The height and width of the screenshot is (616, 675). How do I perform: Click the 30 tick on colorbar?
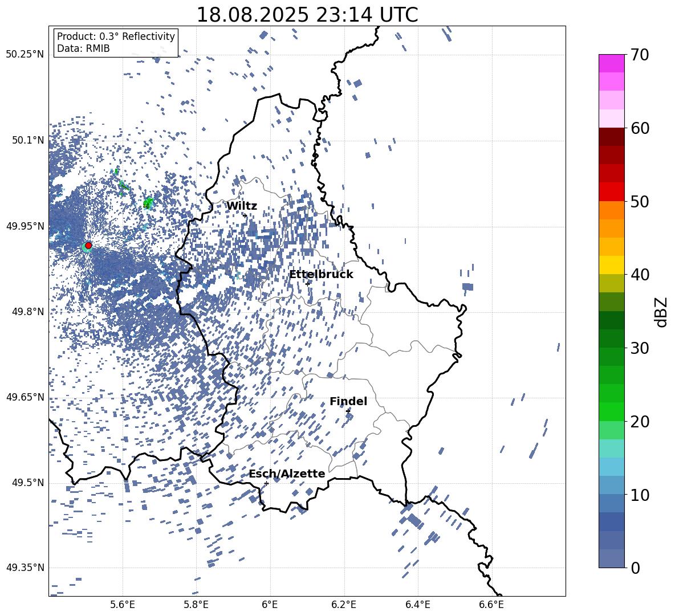tap(640, 348)
